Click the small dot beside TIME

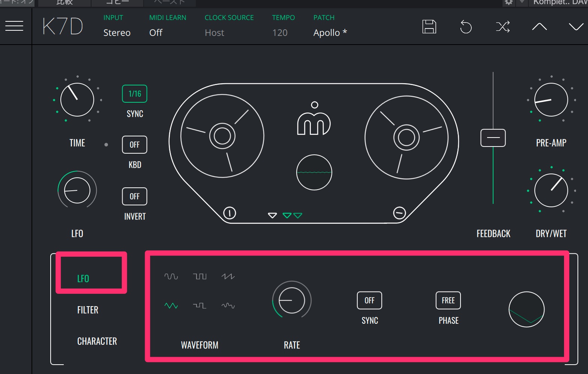[106, 144]
